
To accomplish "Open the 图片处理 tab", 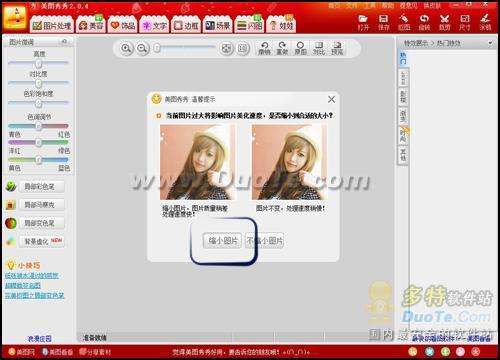I will pyautogui.click(x=52, y=25).
